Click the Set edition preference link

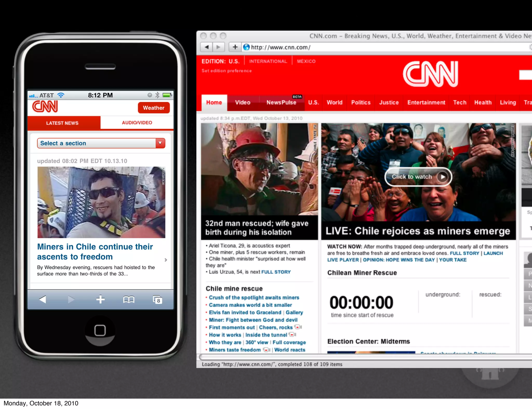(x=227, y=71)
